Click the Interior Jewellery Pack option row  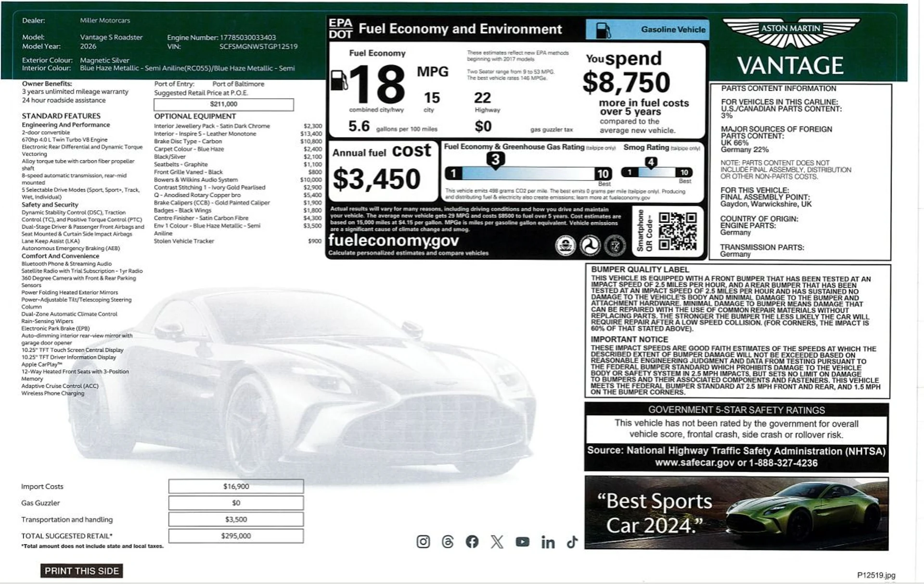pos(238,126)
